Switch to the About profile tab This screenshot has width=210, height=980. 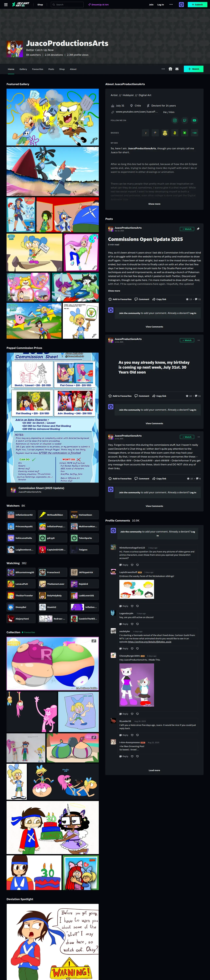[x=73, y=69]
